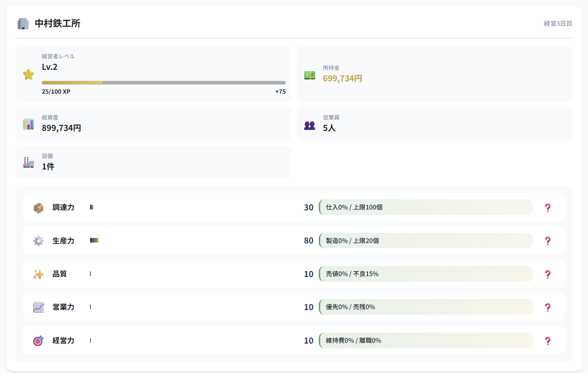Click the 経営3日目 day counter
Screen dimensions: 588x373
coord(558,23)
